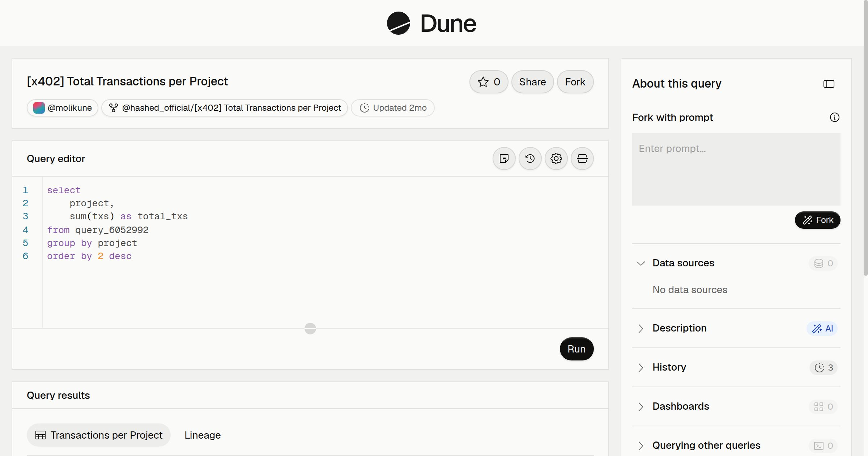Click the Data sources count badge

coord(823,263)
